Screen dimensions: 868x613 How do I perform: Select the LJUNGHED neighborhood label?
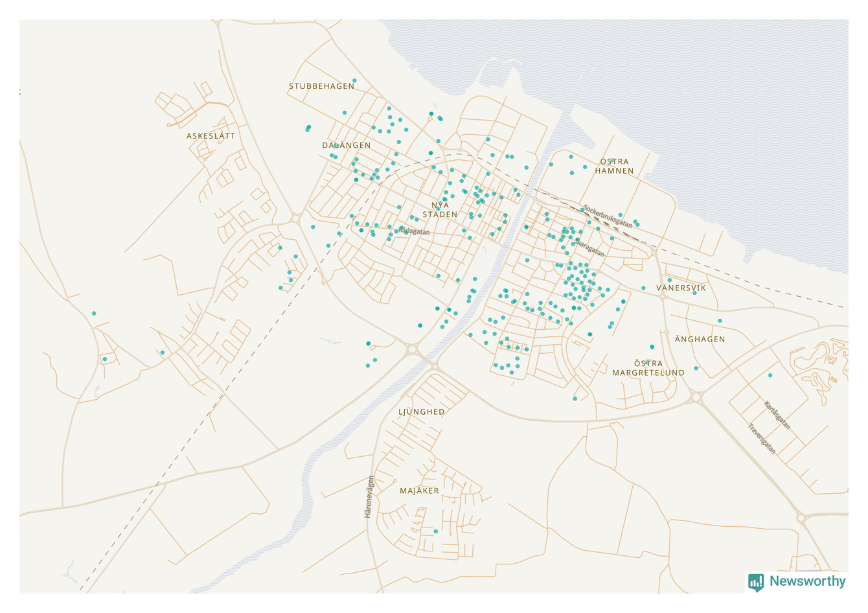click(422, 411)
